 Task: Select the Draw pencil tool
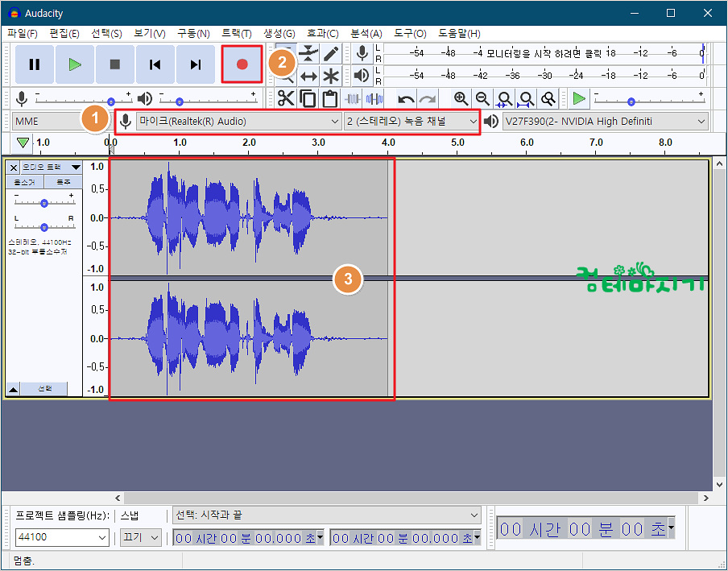(330, 53)
